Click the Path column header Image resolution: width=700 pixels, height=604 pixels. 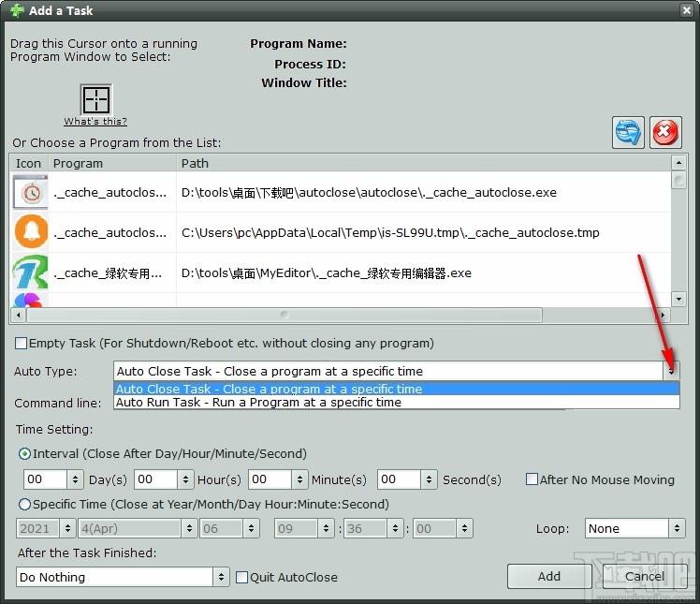[423, 164]
